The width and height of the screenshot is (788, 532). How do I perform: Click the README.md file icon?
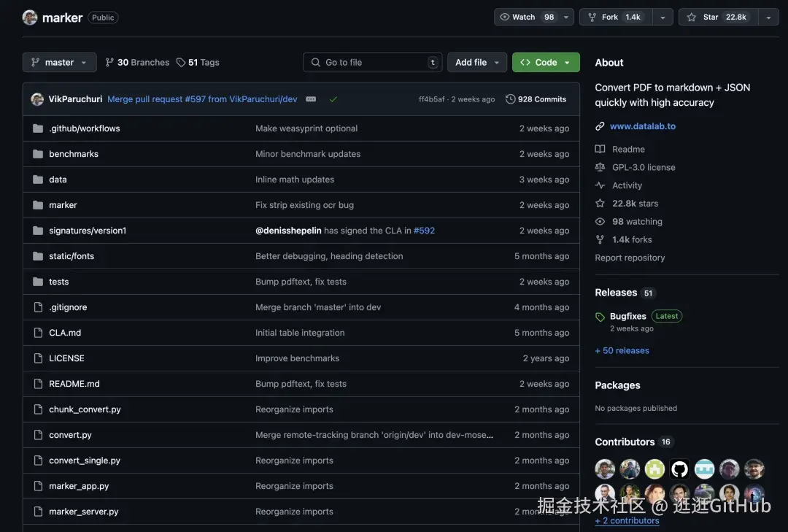point(38,384)
